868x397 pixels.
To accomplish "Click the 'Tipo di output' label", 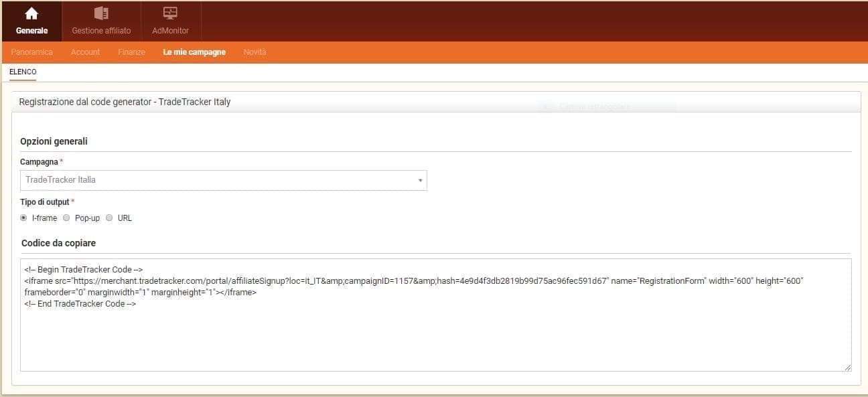I will [45, 202].
